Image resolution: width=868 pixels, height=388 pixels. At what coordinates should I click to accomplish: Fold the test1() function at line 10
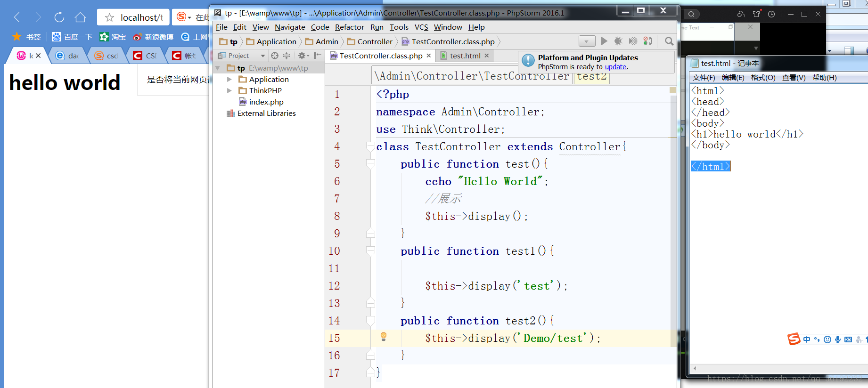(370, 251)
